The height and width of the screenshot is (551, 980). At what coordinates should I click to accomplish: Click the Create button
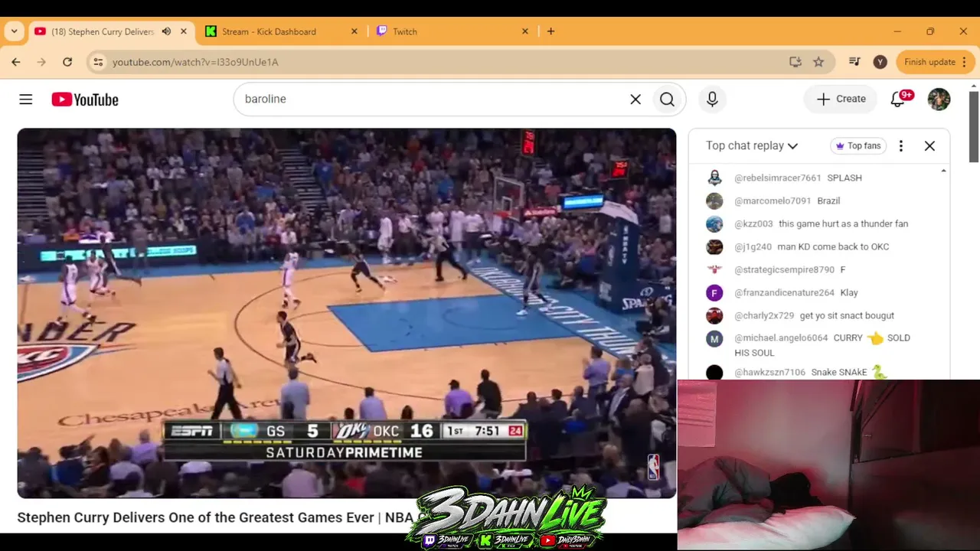[x=841, y=99]
